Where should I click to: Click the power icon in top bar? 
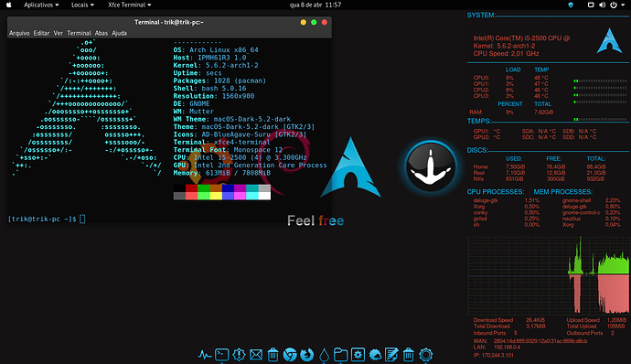(x=614, y=5)
